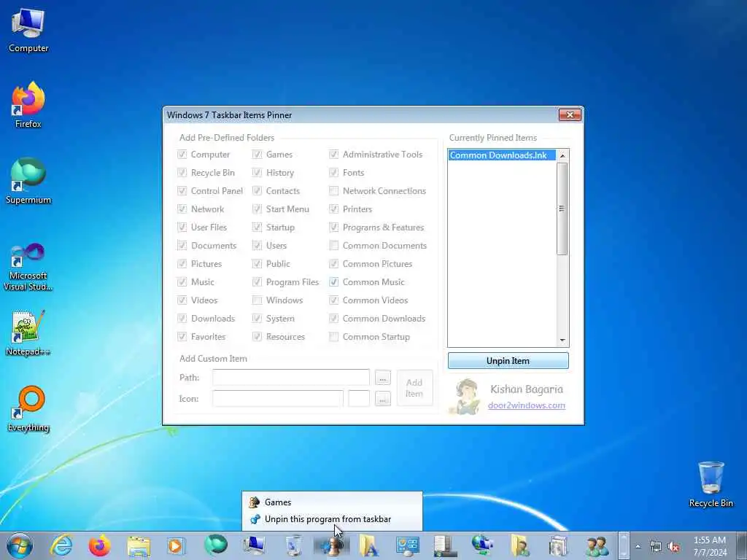
Task: Check the Common Startup checkbox
Action: [x=334, y=337]
